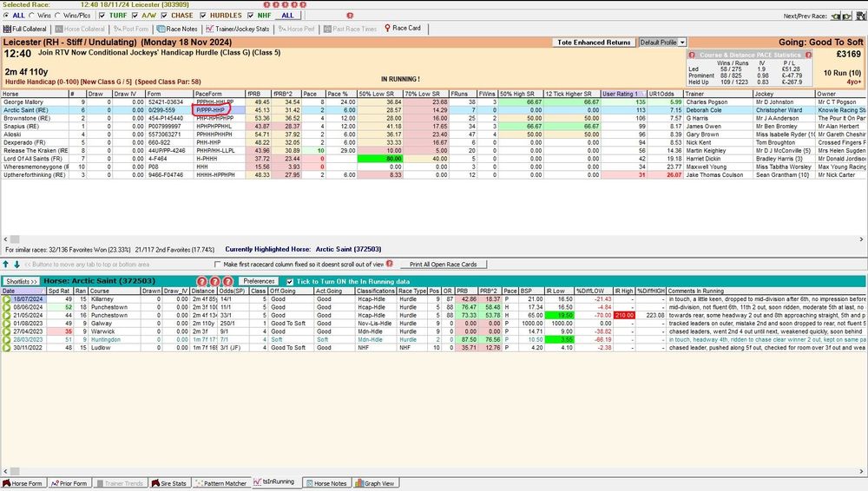Toggle the CHASE checkbox
The height and width of the screenshot is (491, 868).
coord(164,16)
